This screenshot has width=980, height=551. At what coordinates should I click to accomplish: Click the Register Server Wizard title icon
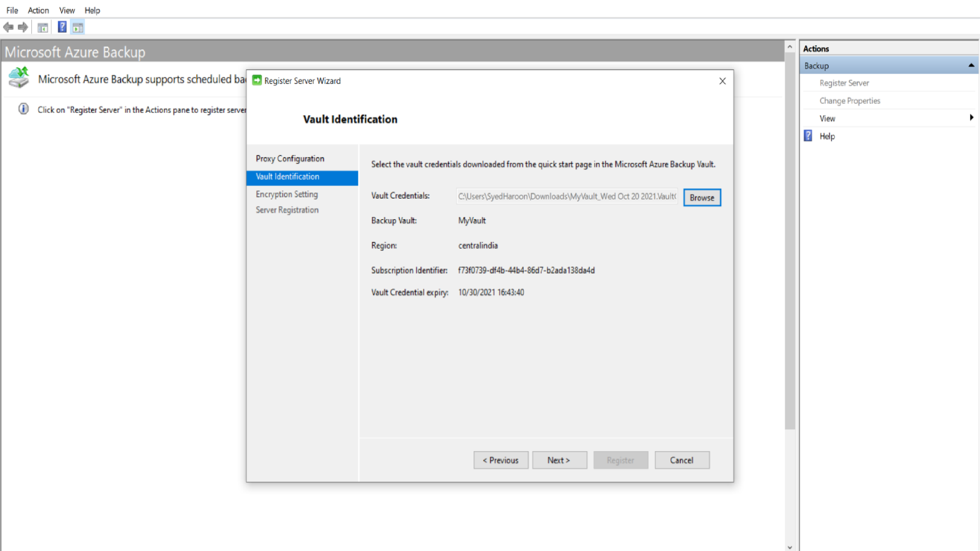(x=257, y=80)
